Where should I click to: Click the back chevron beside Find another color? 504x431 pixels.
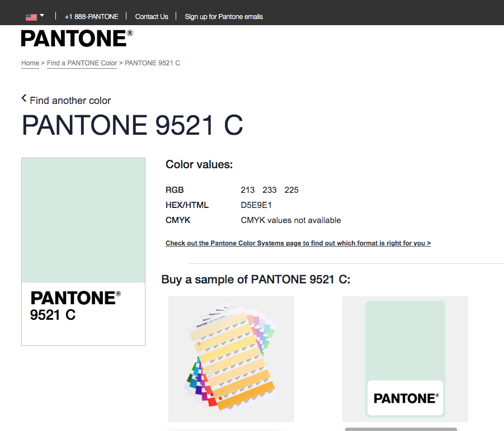(24, 98)
